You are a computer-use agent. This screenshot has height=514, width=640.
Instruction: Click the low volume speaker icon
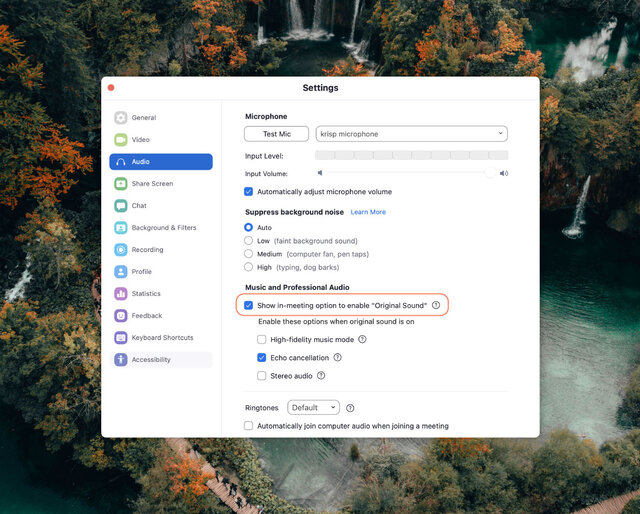point(320,173)
